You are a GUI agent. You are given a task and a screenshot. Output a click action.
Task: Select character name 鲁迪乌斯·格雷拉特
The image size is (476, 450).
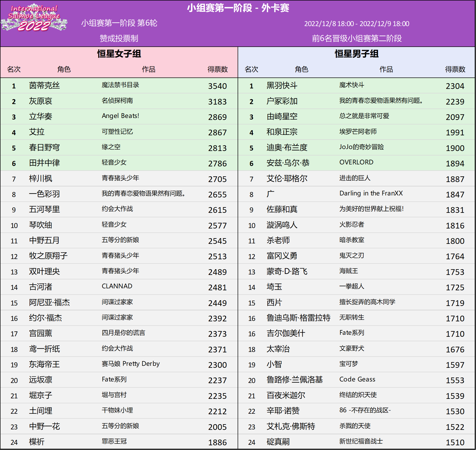click(298, 318)
